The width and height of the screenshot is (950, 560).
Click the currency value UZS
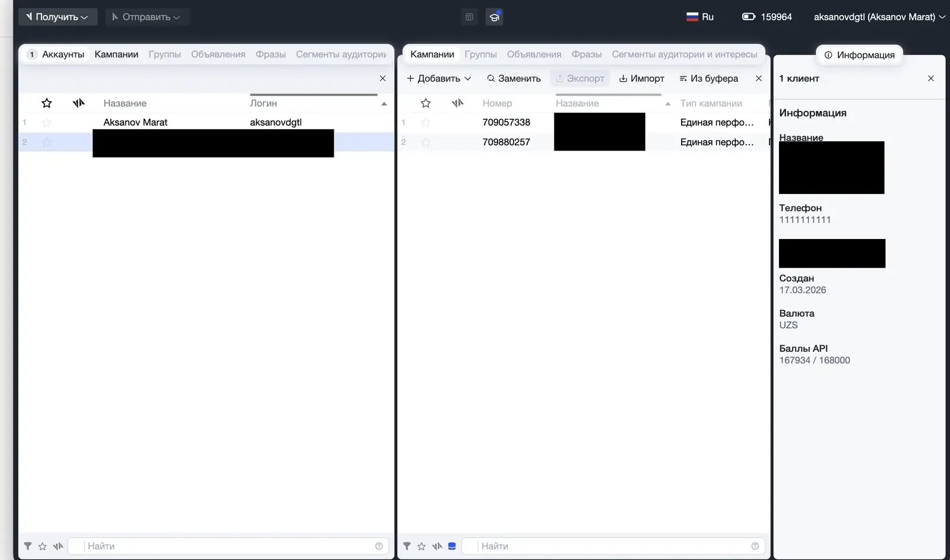pyautogui.click(x=788, y=325)
